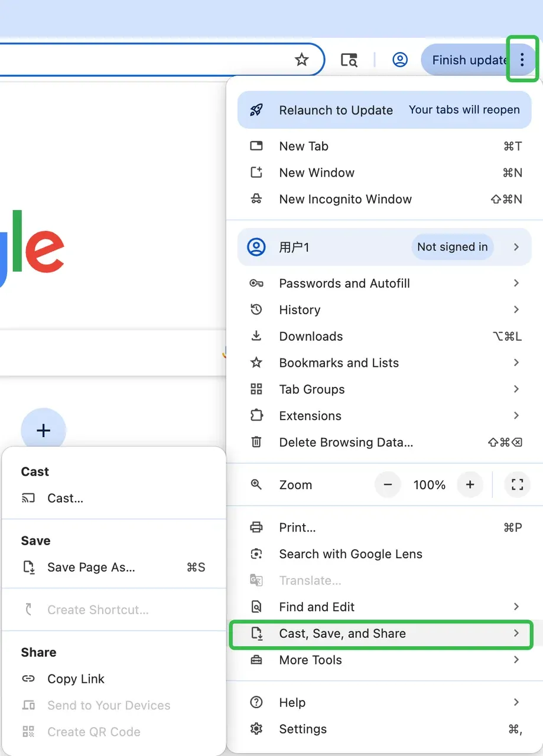Expand the Help submenu chevron
Viewport: 543px width, 756px height.
click(516, 702)
